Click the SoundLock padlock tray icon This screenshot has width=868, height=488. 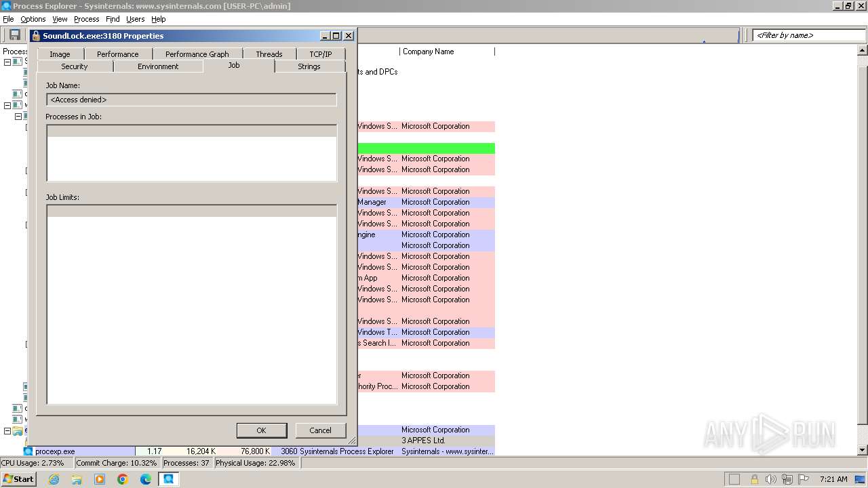(754, 479)
